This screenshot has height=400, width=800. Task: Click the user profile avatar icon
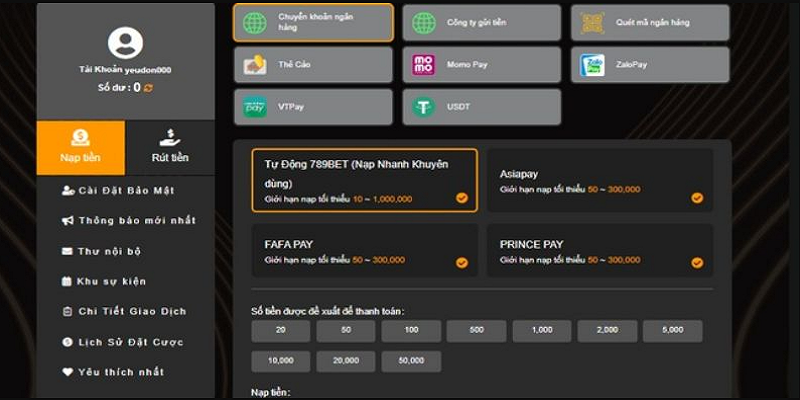[x=125, y=43]
